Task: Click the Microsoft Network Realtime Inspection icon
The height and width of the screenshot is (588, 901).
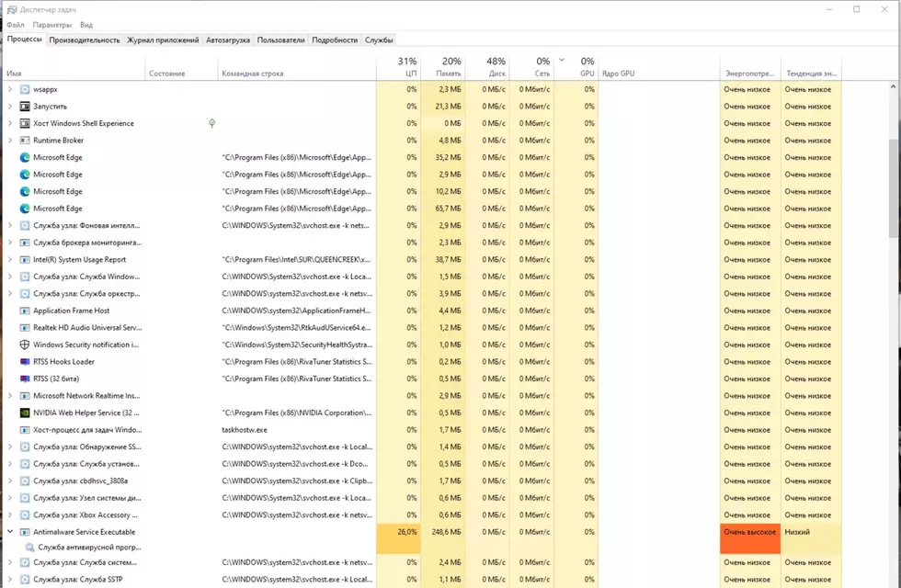Action: point(25,396)
